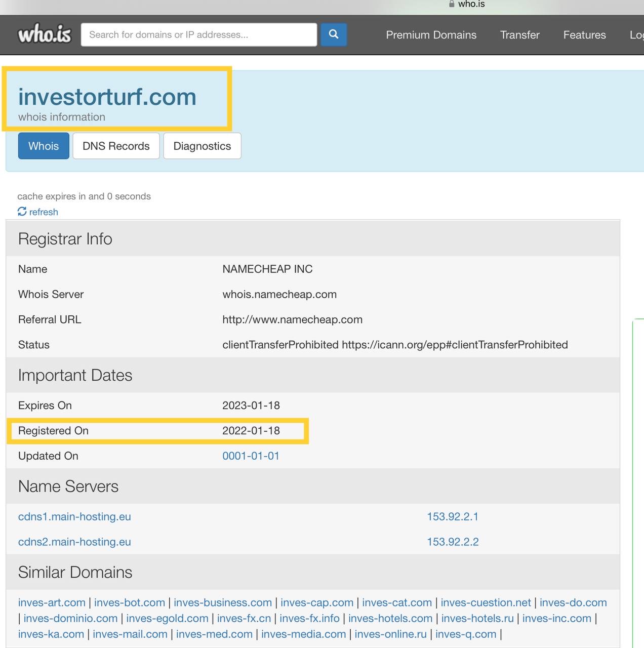Switch to the Diagnostics tab
The width and height of the screenshot is (644, 648).
202,146
